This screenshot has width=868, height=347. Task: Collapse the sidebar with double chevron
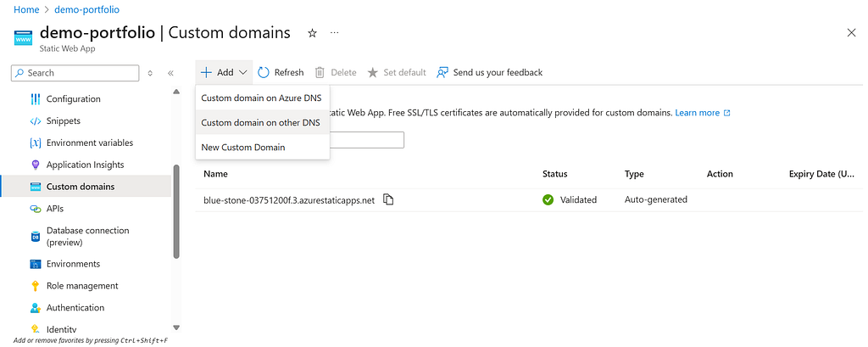[170, 73]
